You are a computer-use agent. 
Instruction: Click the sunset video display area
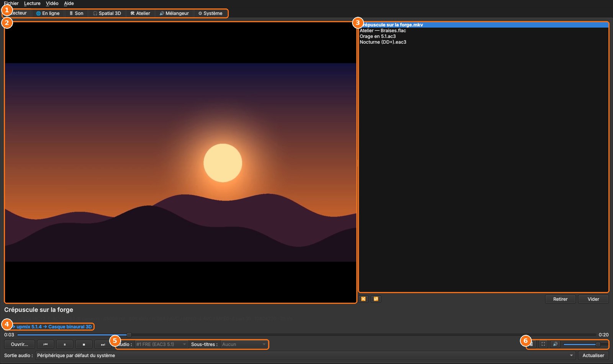(180, 162)
